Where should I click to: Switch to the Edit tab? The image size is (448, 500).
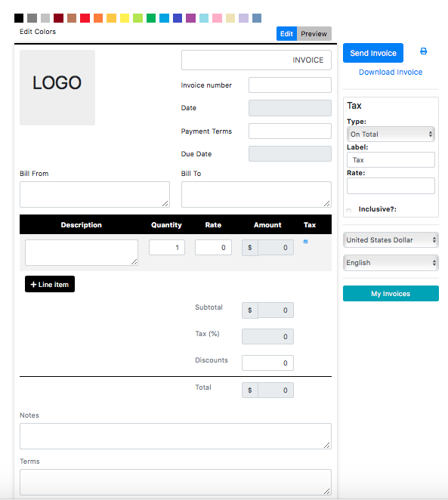(x=286, y=34)
